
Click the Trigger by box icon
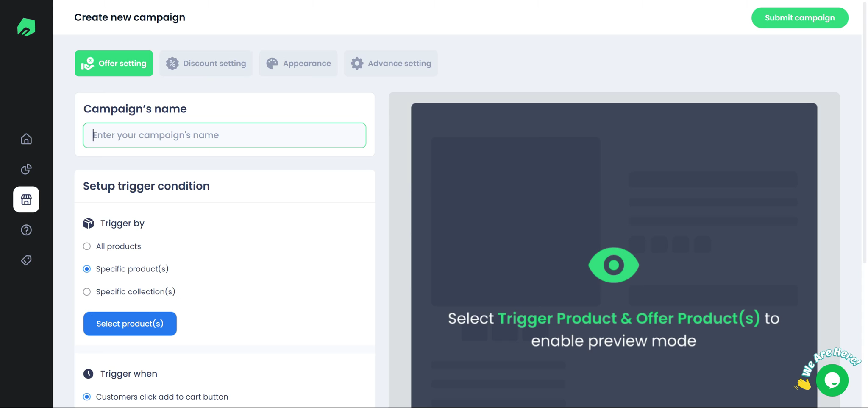point(88,223)
